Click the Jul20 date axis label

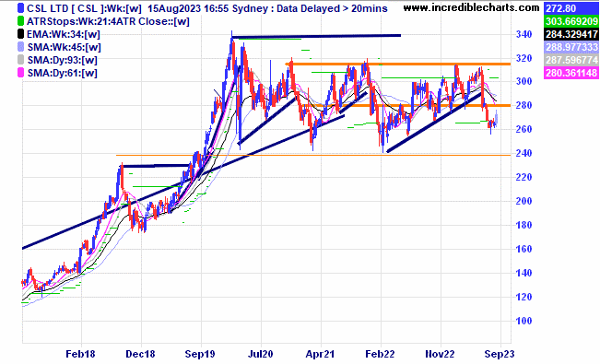click(x=261, y=354)
